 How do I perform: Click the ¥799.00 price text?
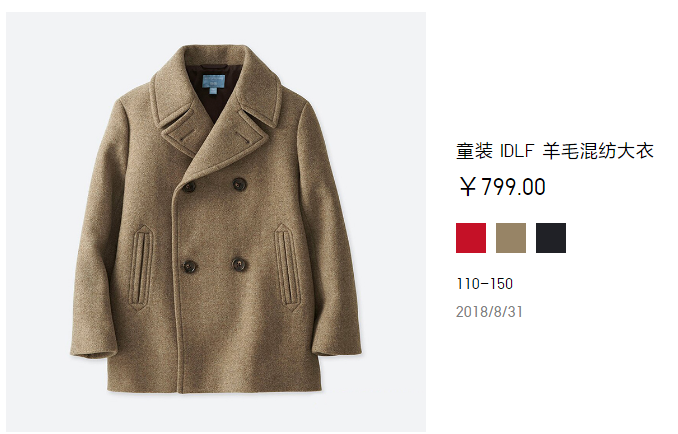tap(502, 187)
